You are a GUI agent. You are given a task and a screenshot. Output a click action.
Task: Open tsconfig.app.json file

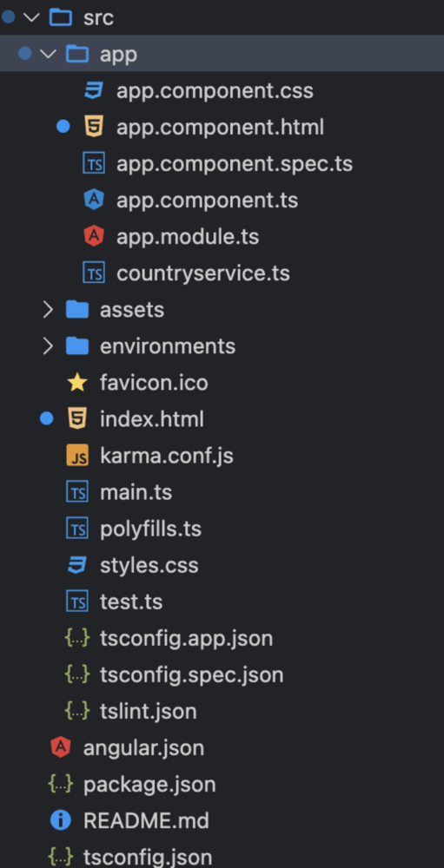[186, 639]
